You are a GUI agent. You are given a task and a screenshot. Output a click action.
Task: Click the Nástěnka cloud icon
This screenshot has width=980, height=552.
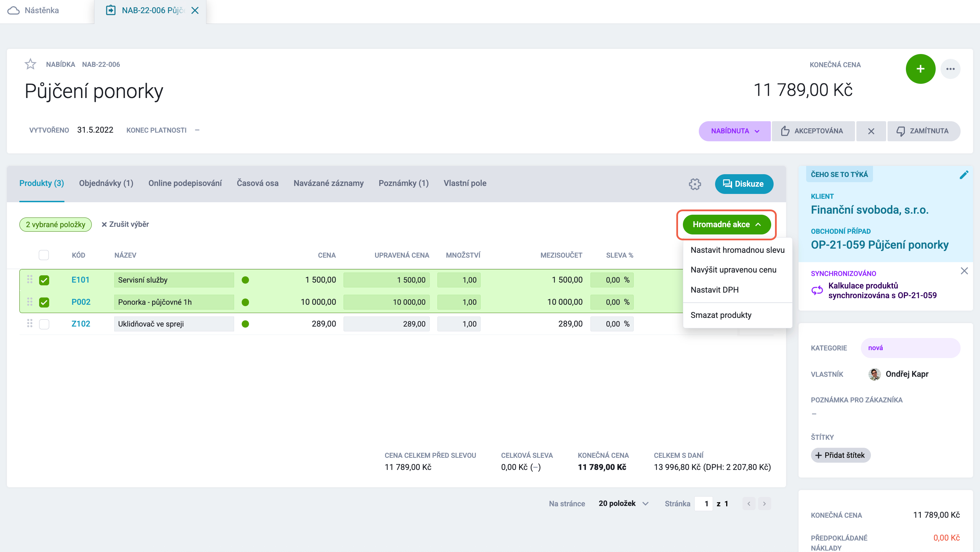point(14,11)
